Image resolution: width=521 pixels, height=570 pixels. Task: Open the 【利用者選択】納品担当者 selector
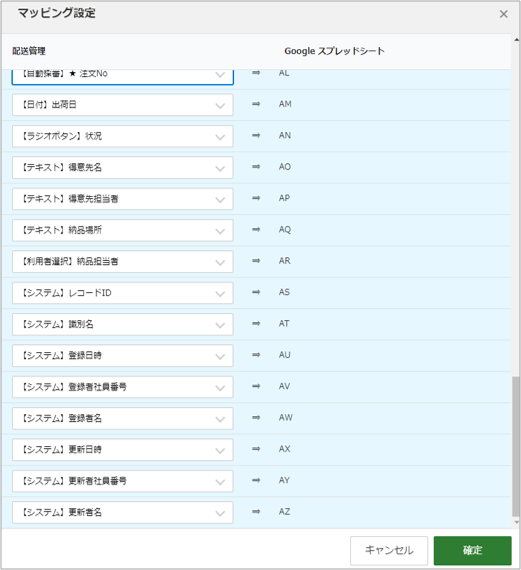click(x=123, y=262)
